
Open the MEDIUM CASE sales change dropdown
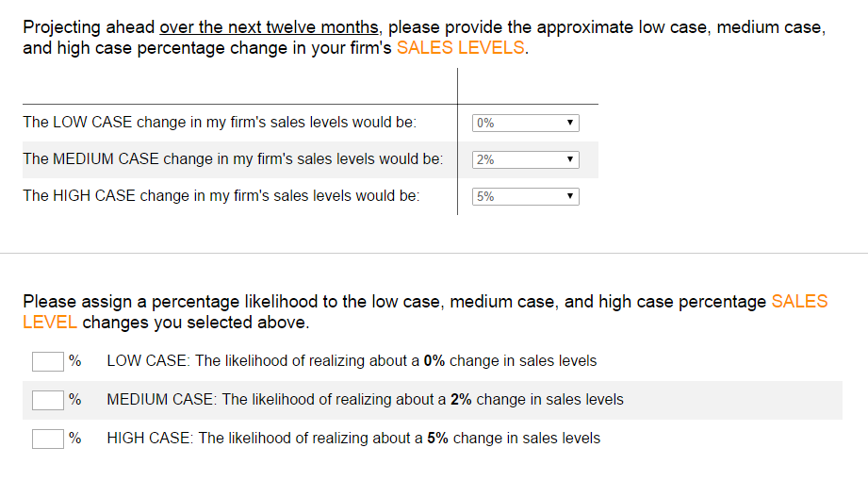(525, 159)
